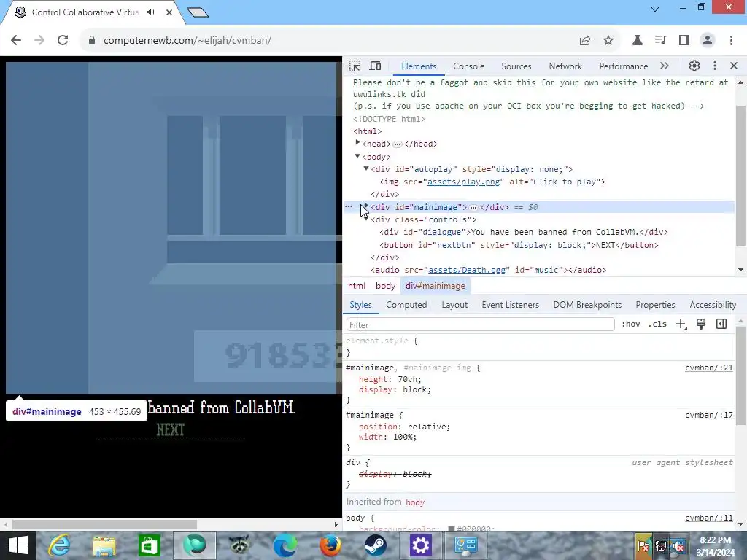747x560 pixels.
Task: Expand the head element node
Action: click(x=357, y=143)
